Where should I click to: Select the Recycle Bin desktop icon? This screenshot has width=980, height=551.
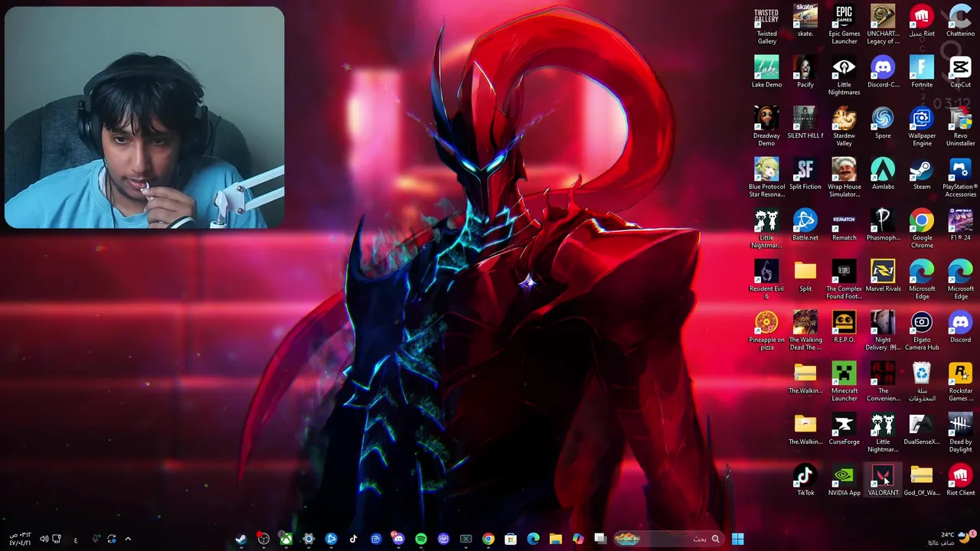coord(922,383)
